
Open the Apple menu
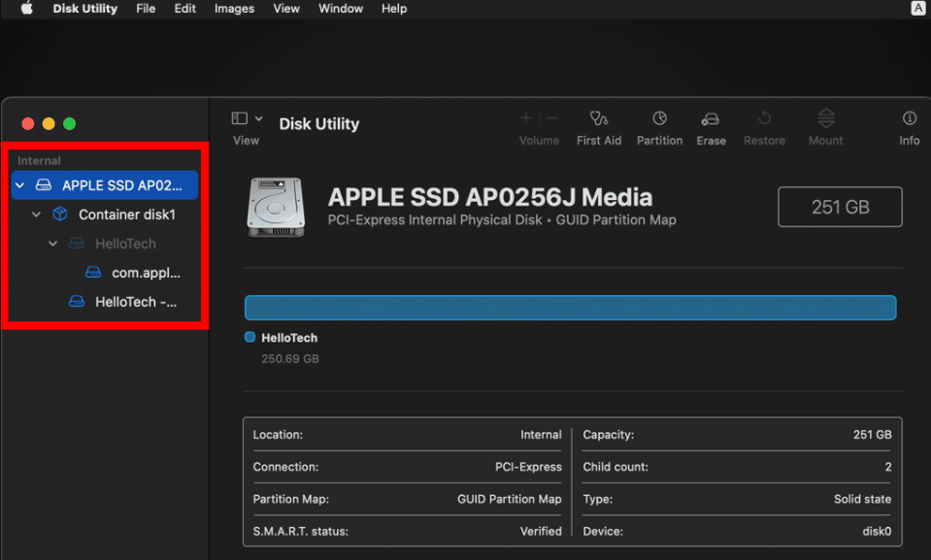tap(27, 9)
